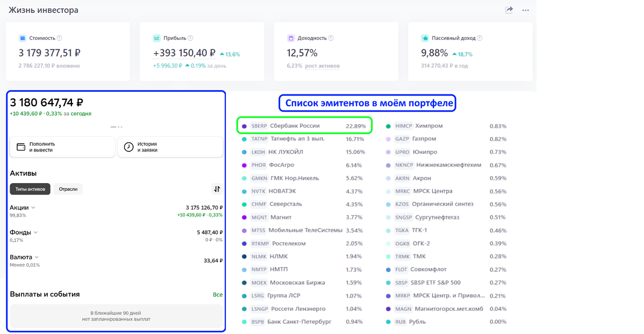Click the 12,57% yield value
Viewport: 644px width, 334px height.
click(302, 53)
